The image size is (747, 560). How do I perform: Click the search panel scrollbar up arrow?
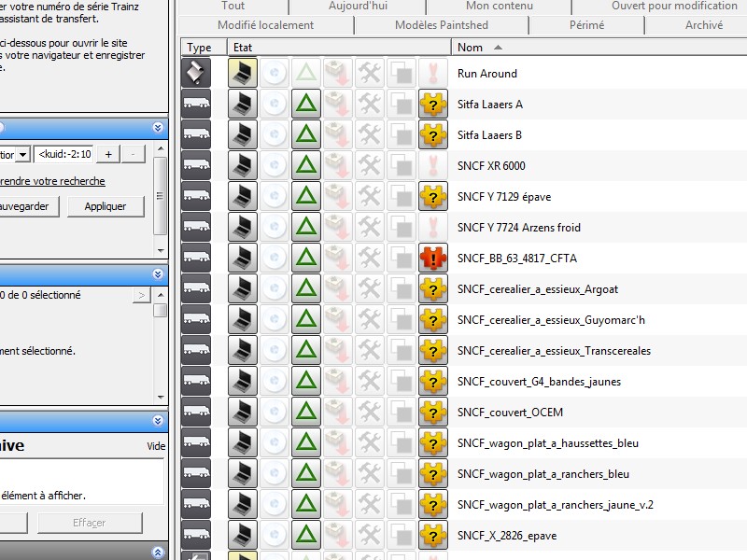click(x=161, y=148)
